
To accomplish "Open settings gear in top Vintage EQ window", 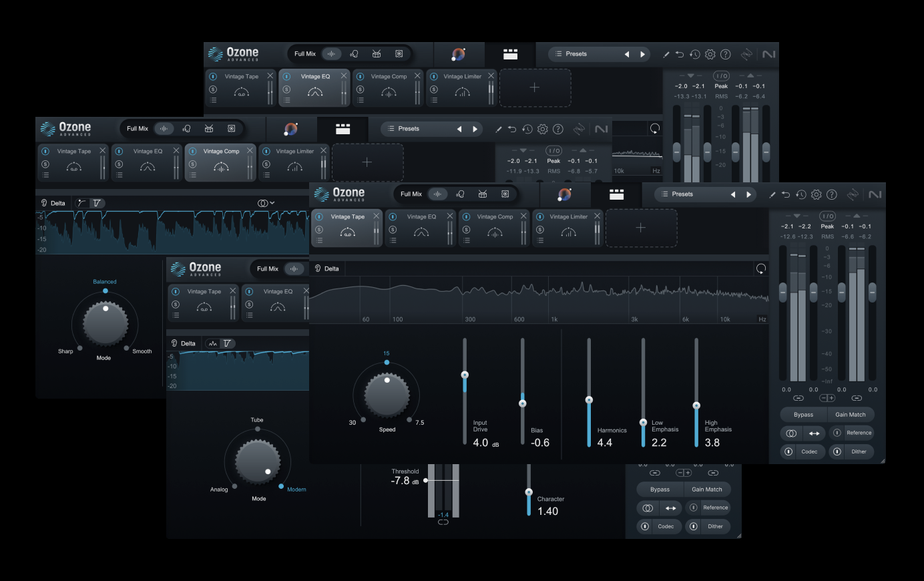I will (x=710, y=55).
